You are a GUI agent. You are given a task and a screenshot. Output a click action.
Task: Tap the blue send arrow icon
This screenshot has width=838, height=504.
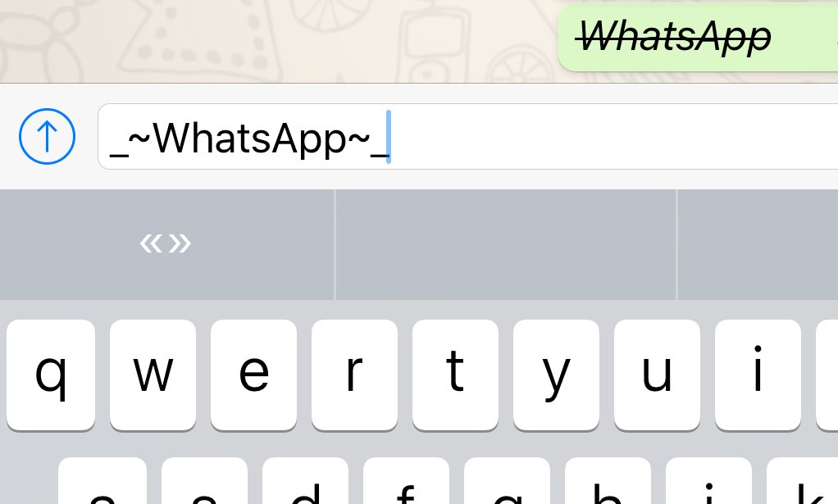click(47, 136)
